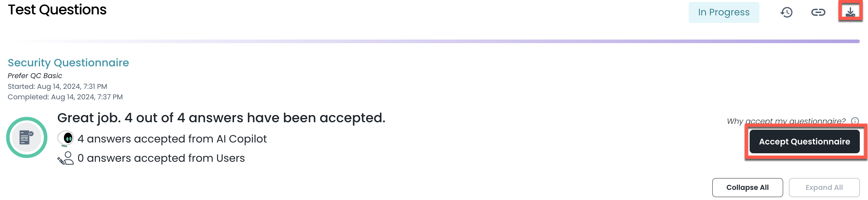Screen dimensions: 868x200
Task: Click the user with pencil icon
Action: click(65, 158)
